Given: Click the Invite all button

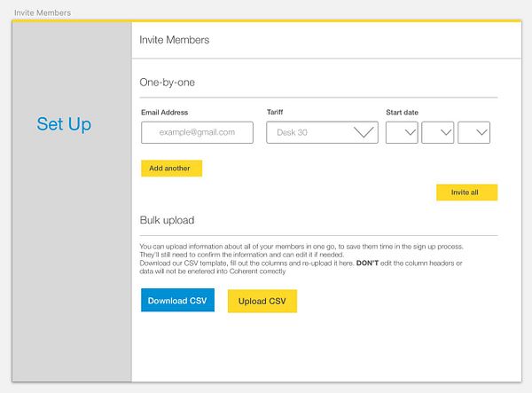Looking at the screenshot, I should [467, 193].
